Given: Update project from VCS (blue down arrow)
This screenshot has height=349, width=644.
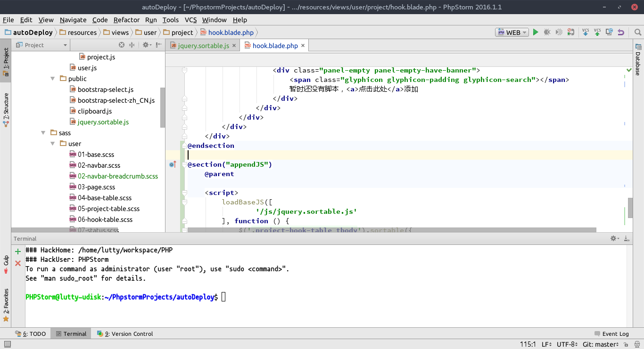Looking at the screenshot, I should pos(586,32).
